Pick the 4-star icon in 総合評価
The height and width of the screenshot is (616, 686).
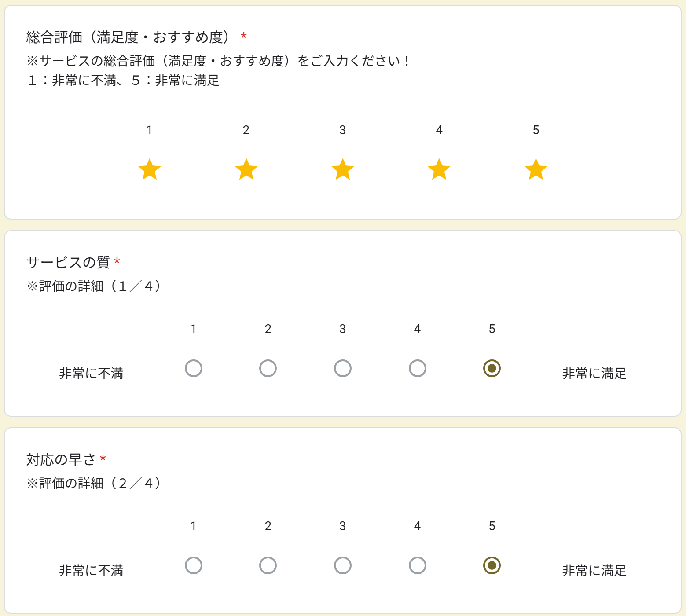439,169
